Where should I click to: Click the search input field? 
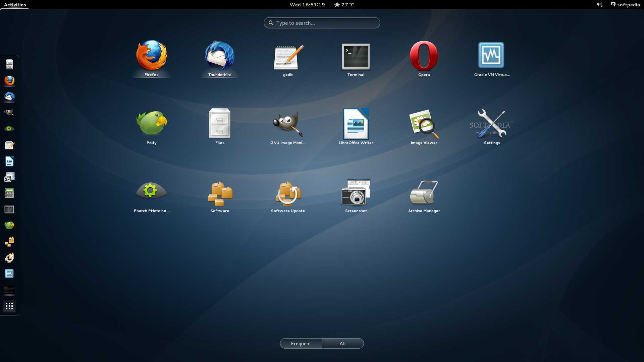[x=322, y=22]
